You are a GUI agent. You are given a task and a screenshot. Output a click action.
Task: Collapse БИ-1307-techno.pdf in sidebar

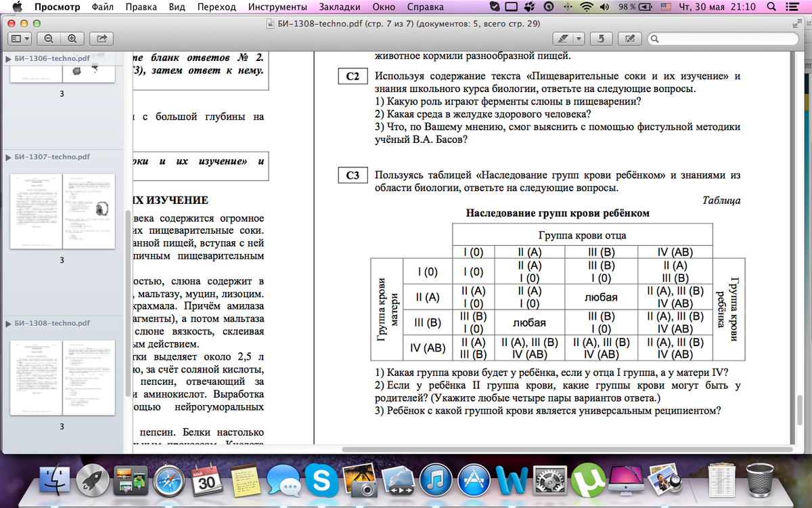tap(9, 156)
